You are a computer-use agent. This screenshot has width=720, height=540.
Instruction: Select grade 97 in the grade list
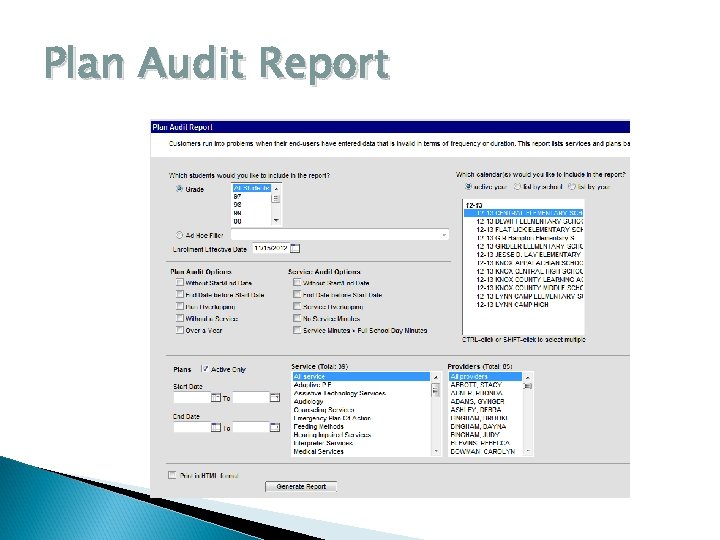point(252,197)
